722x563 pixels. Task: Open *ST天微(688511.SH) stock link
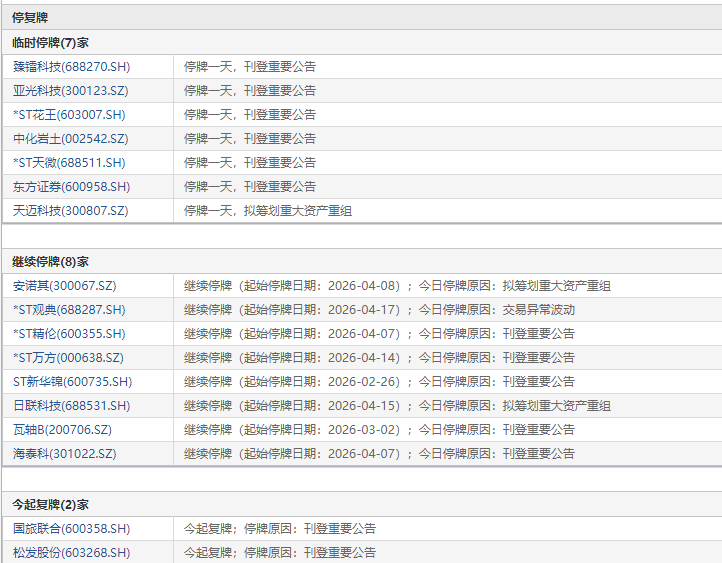click(x=69, y=163)
